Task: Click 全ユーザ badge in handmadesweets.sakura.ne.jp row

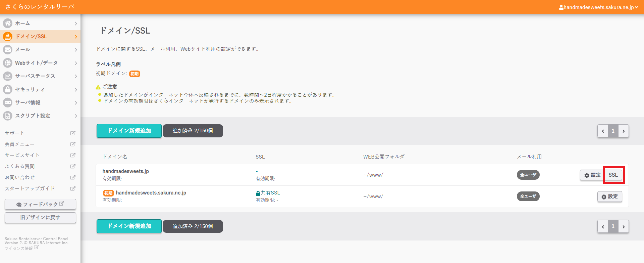Action: coord(528,196)
